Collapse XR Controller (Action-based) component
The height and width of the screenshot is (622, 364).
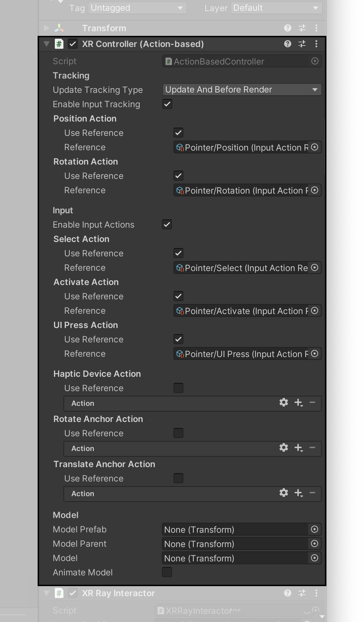pyautogui.click(x=47, y=44)
